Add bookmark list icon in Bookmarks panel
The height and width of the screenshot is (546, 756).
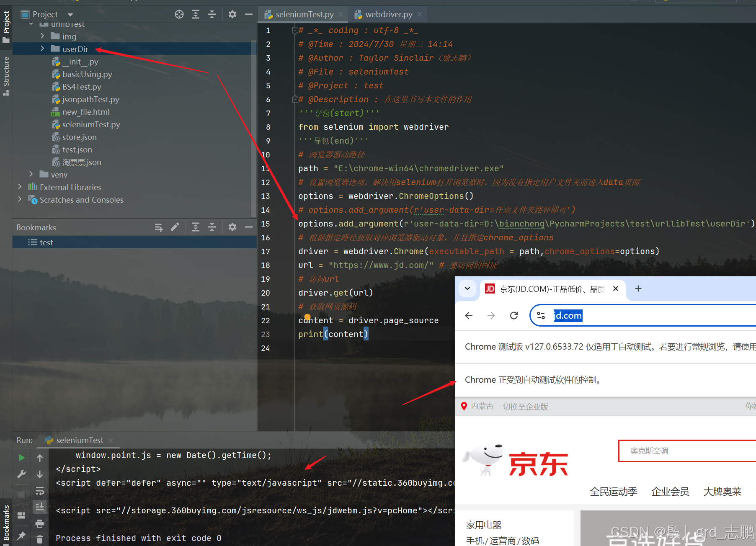159,227
